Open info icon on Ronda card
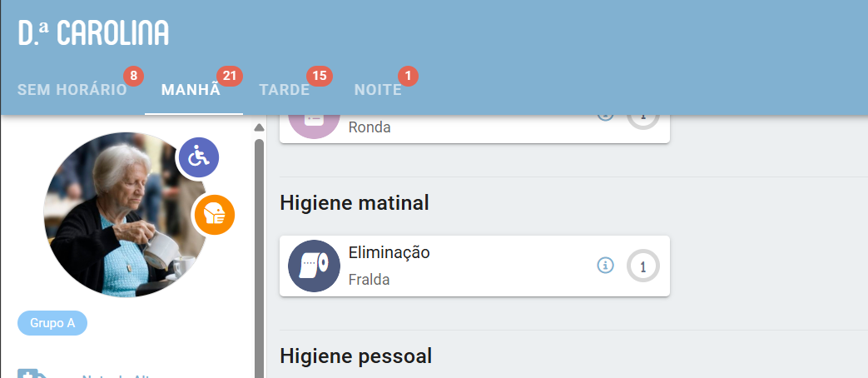 [x=605, y=117]
